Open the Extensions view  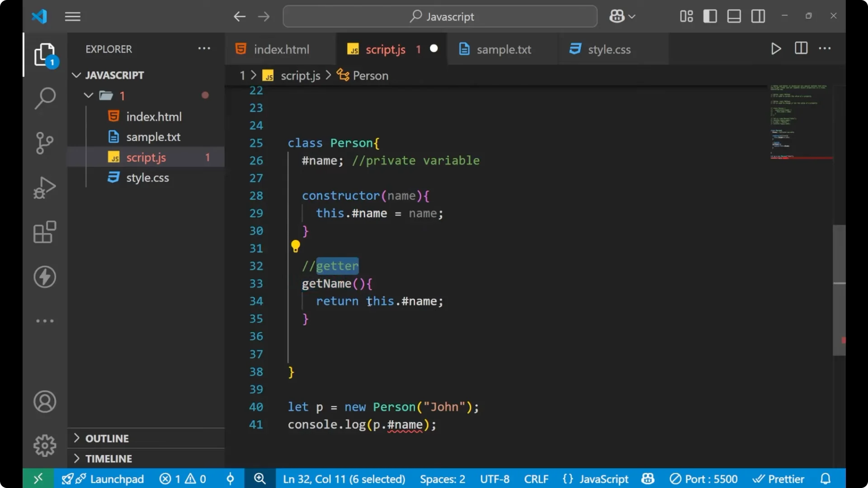44,232
